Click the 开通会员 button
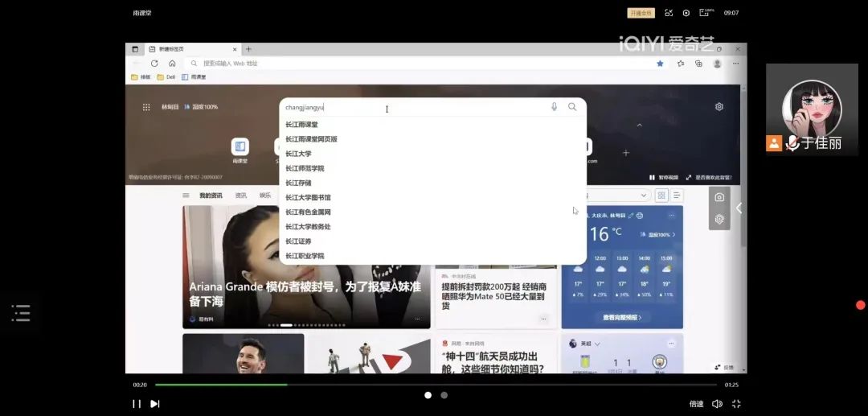The width and height of the screenshot is (868, 416). (641, 13)
